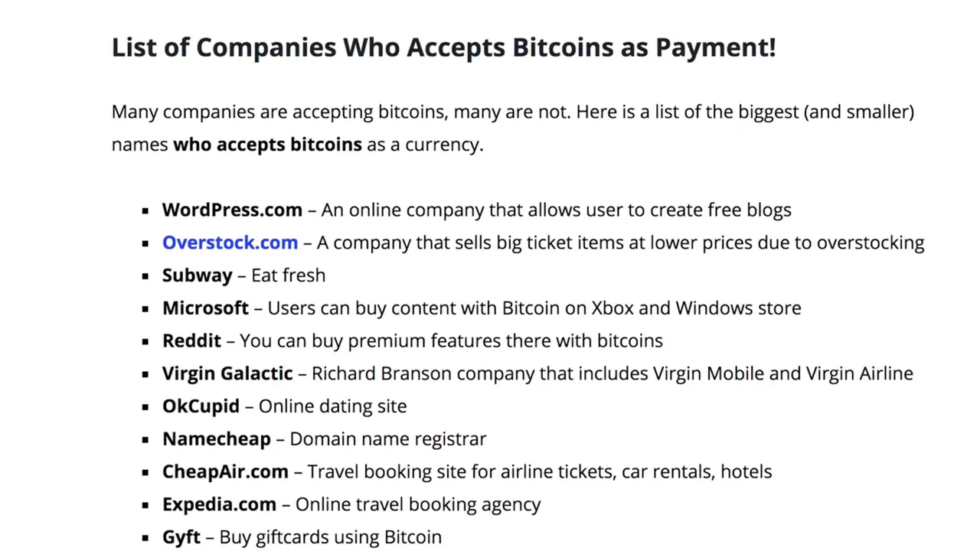The width and height of the screenshot is (980, 551).
Task: Click the bullet marker before Reddit
Action: [145, 341]
